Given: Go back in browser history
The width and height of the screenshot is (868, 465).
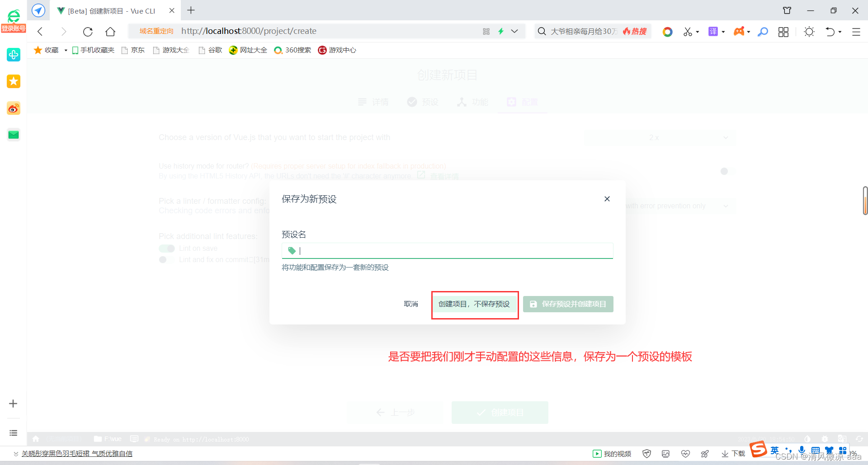Looking at the screenshot, I should click(x=41, y=31).
